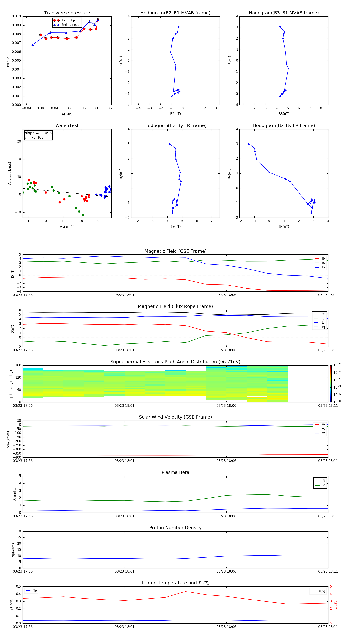The height and width of the screenshot is (644, 351).
Task: Click '03/23 18:01' tick under GSE magnetic field
Action: point(124,295)
